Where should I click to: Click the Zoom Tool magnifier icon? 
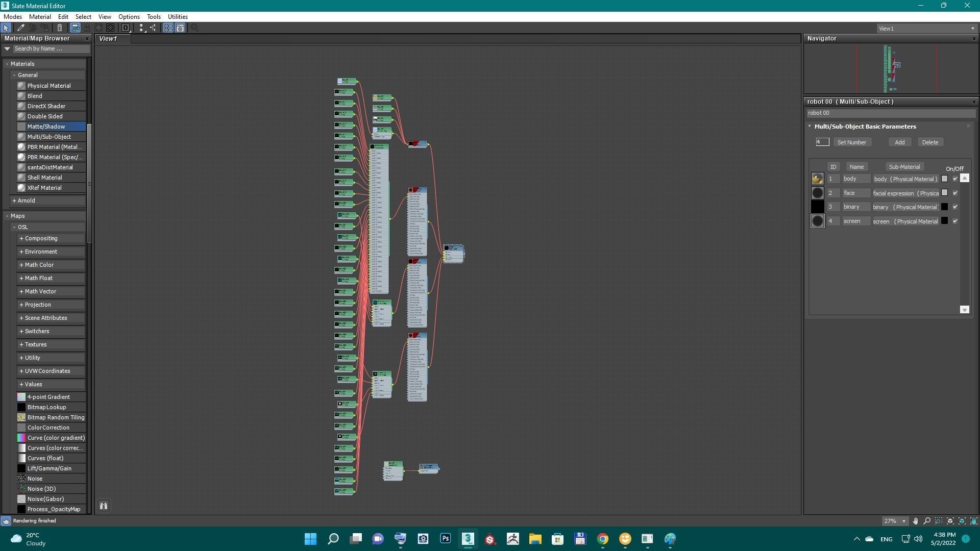[927, 521]
